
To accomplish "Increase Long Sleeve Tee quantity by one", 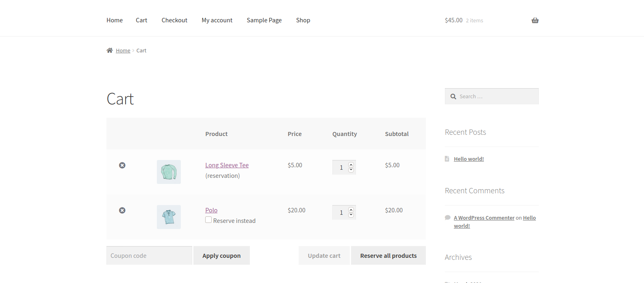I will tap(351, 165).
